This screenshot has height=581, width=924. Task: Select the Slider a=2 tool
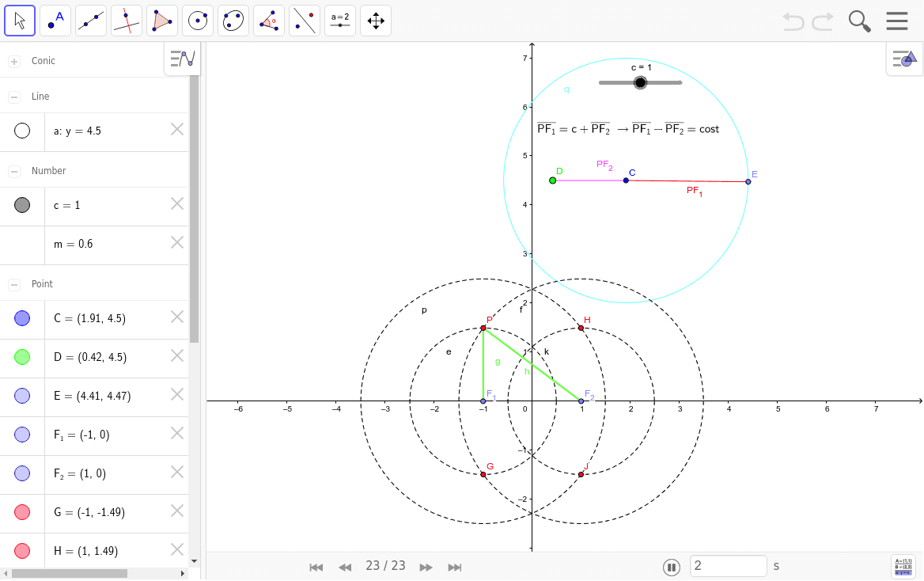click(340, 21)
